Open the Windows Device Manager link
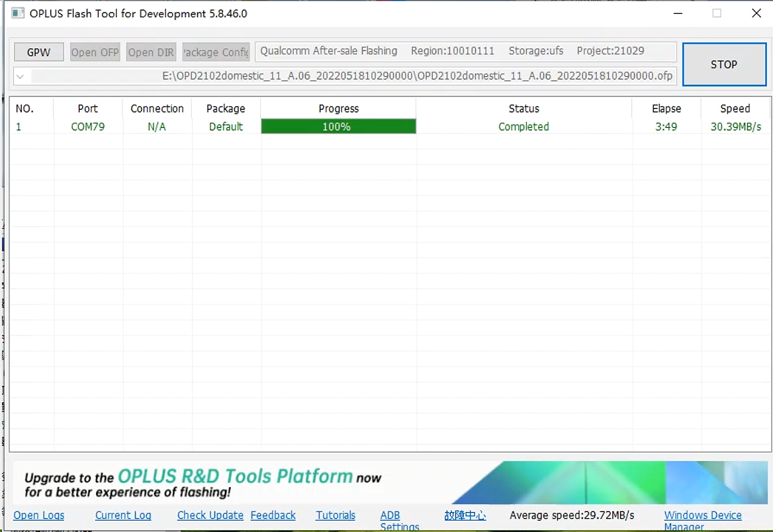 pyautogui.click(x=702, y=521)
